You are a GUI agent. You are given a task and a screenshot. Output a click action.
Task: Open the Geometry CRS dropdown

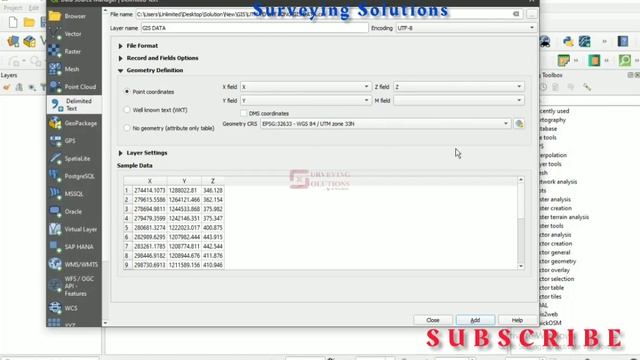(x=385, y=124)
